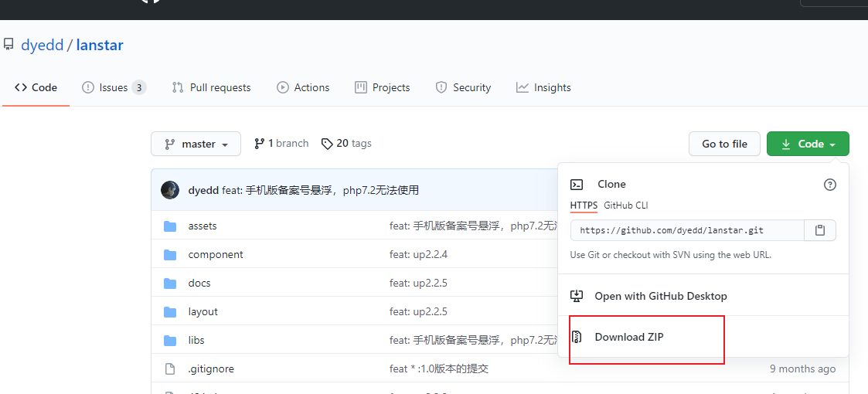Open the layout folder
The image size is (868, 394).
(203, 311)
